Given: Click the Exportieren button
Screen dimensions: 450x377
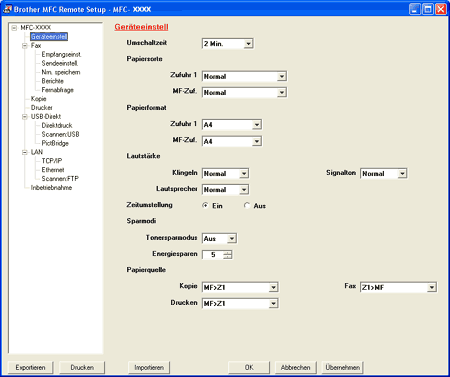Looking at the screenshot, I should pyautogui.click(x=30, y=368).
